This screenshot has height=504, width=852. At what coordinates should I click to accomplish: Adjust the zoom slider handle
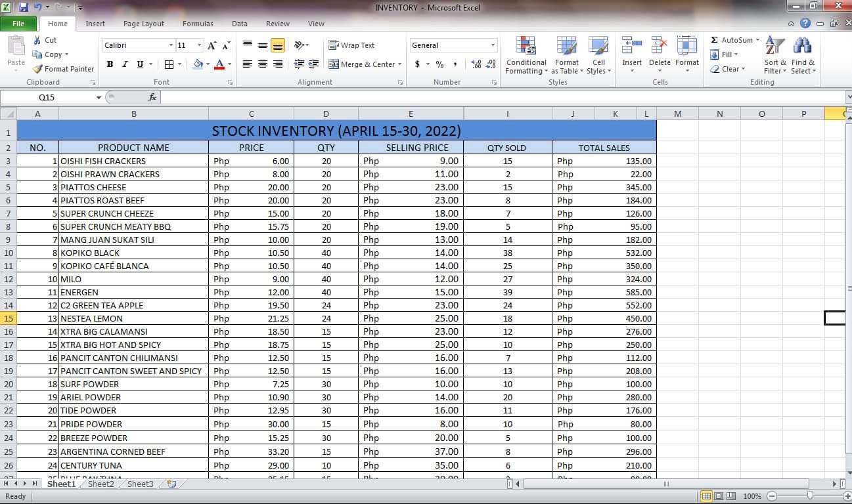point(810,496)
